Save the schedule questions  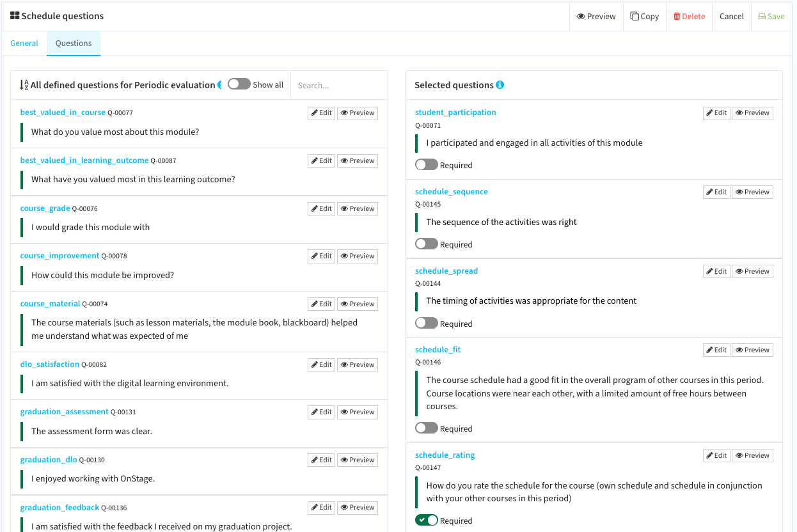(771, 17)
